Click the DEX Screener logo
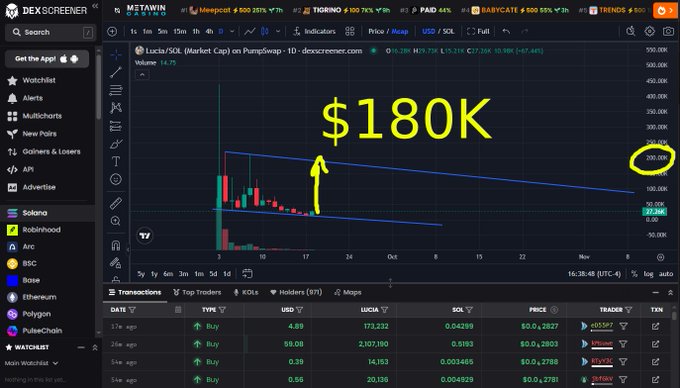680x388 pixels. coord(46,10)
